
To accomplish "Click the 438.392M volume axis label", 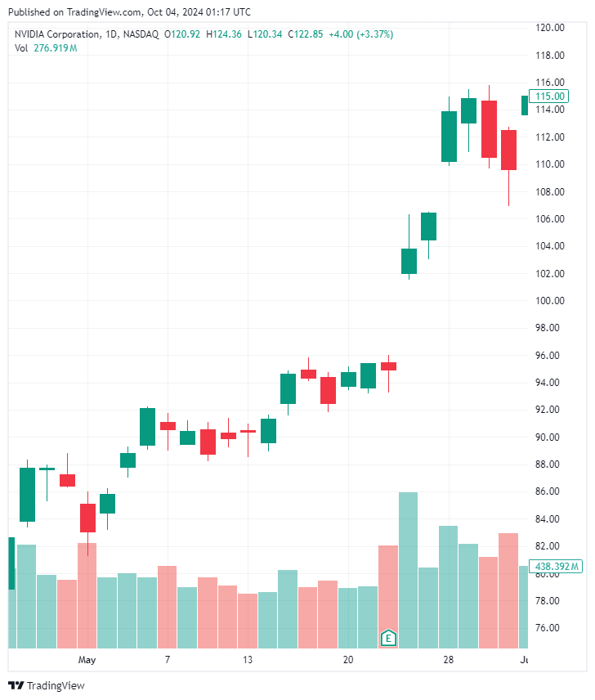I will coord(557,566).
